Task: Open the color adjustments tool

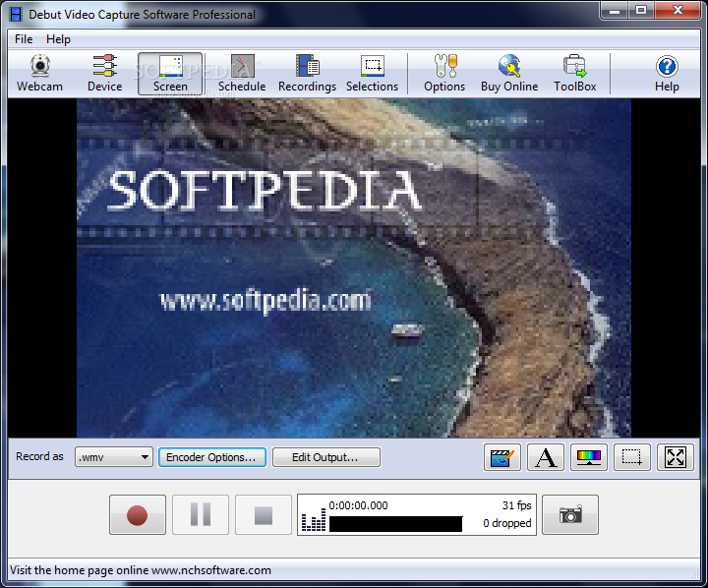Action: (x=589, y=457)
